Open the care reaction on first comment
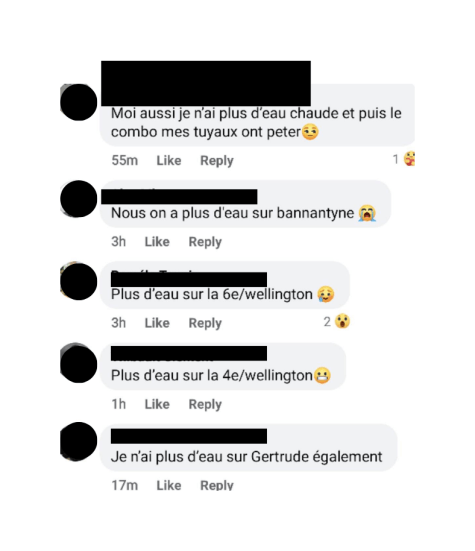The width and height of the screenshot is (475, 551). pyautogui.click(x=404, y=159)
